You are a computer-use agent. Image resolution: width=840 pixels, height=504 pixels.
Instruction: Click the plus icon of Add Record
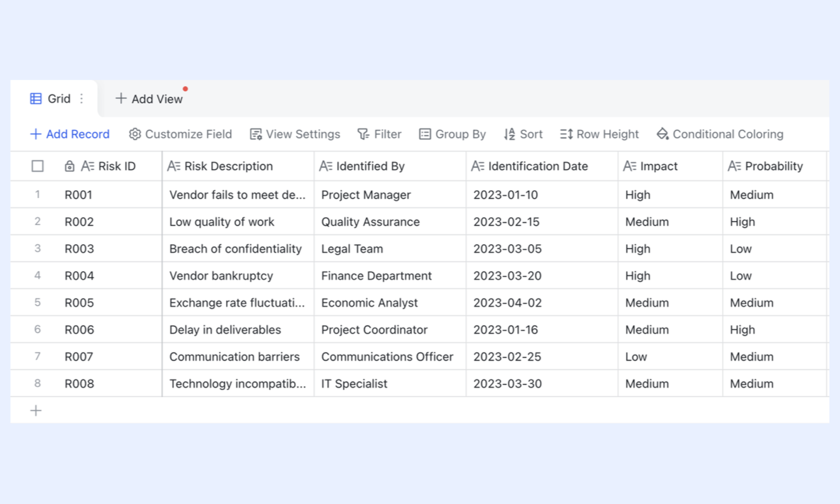(36, 134)
